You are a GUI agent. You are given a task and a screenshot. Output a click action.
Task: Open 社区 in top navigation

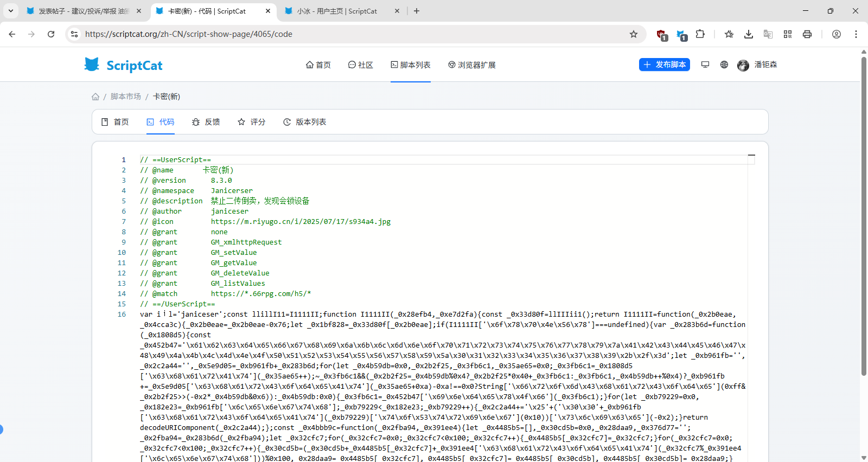361,65
